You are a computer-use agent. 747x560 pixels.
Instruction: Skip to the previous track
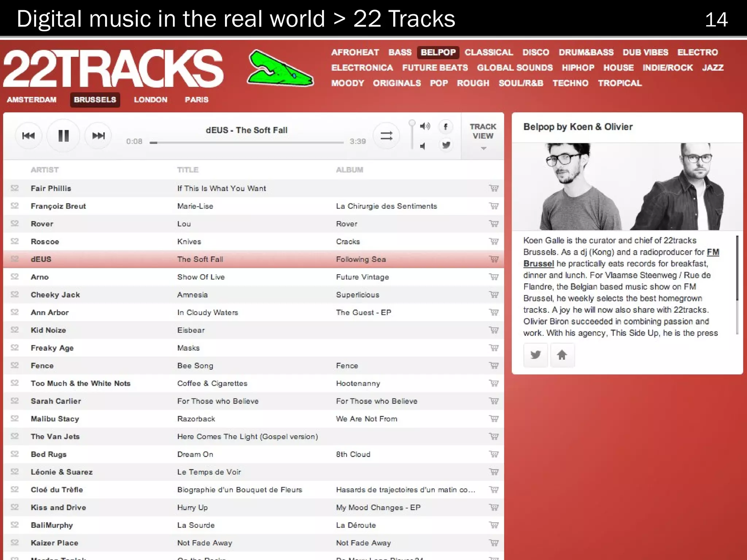(x=28, y=136)
